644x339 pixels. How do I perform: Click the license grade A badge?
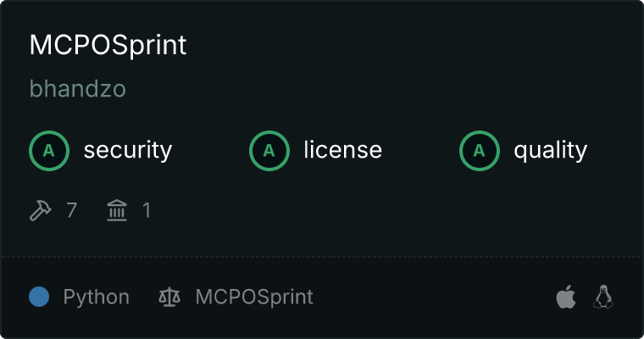click(x=269, y=151)
